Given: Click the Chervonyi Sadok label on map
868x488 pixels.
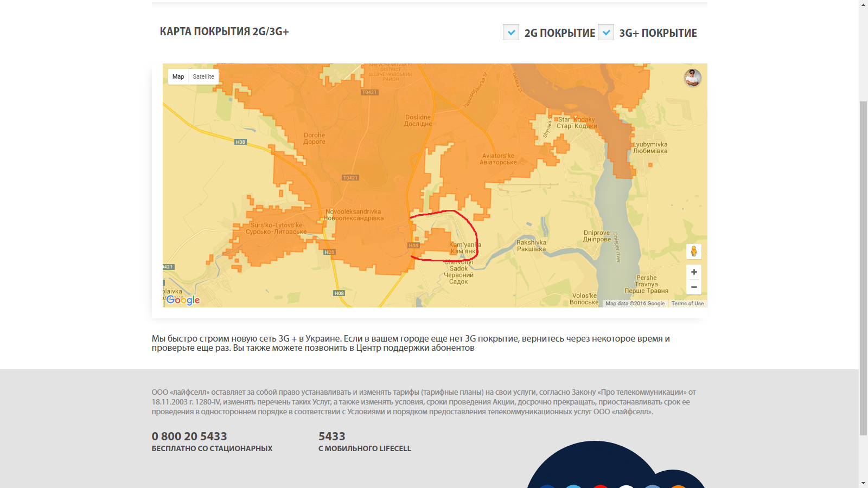Looking at the screenshot, I should tap(458, 272).
